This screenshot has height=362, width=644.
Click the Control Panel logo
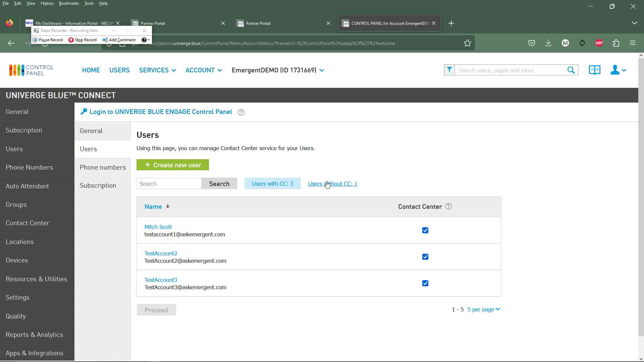31,70
